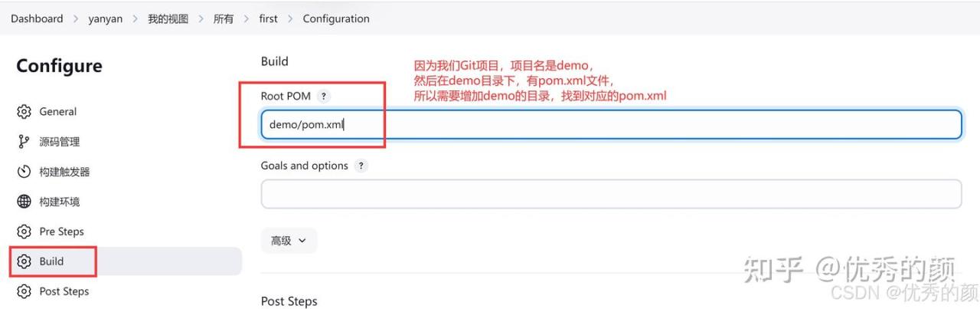This screenshot has width=980, height=309.
Task: Select Post Steps in the sidebar menu
Action: point(64,291)
